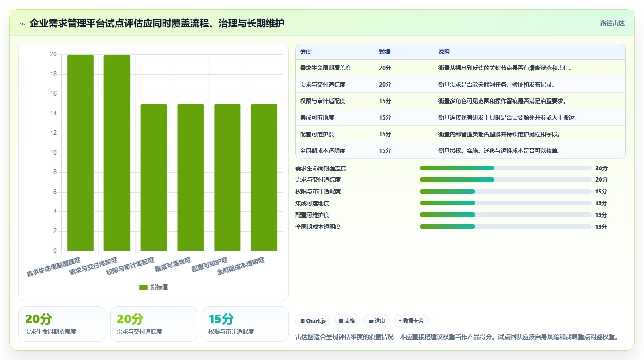Click the 20 tick on the chart's y-axis
Image resolution: width=644 pixels, height=360 pixels.
[x=53, y=54]
